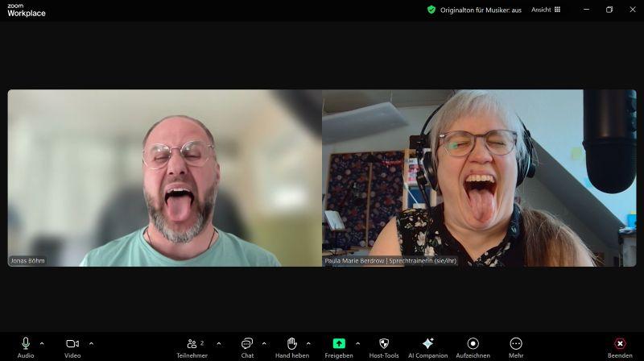644x361 pixels.
Task: Expand the caret beside Teilnehmer
Action: click(218, 344)
